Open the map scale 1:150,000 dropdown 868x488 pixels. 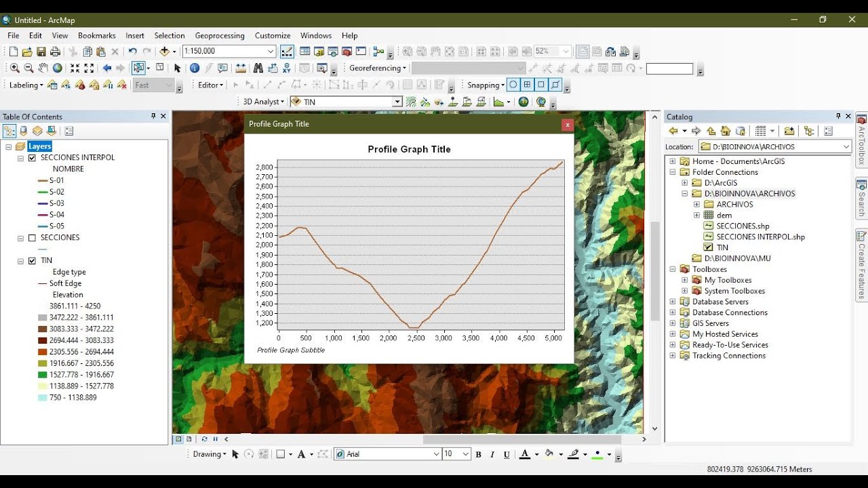[270, 52]
